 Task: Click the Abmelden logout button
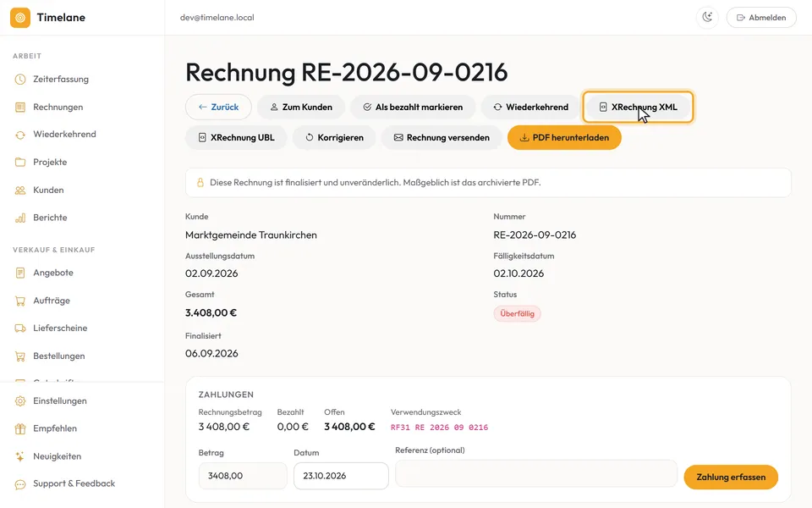pyautogui.click(x=761, y=18)
